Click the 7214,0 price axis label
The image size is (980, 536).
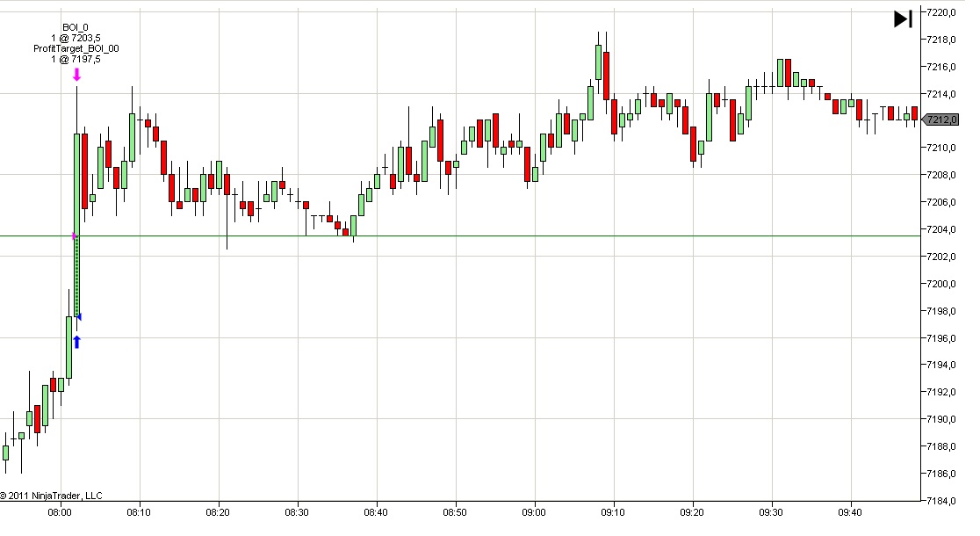(941, 94)
